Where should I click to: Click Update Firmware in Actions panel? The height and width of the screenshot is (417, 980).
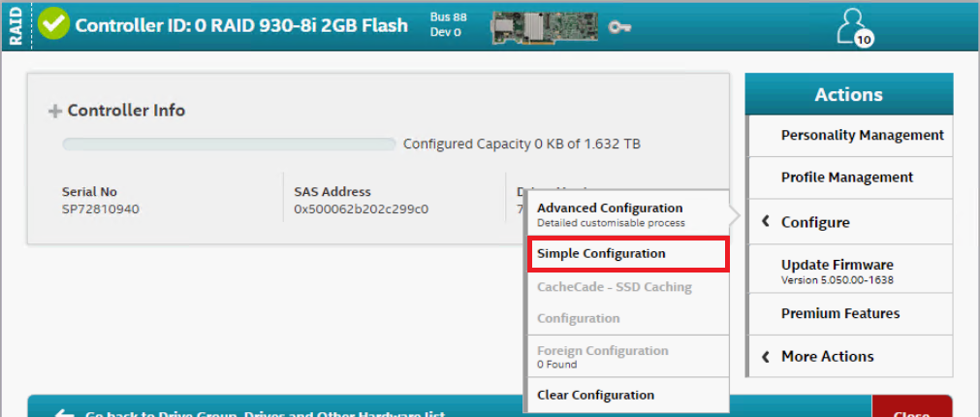click(837, 265)
